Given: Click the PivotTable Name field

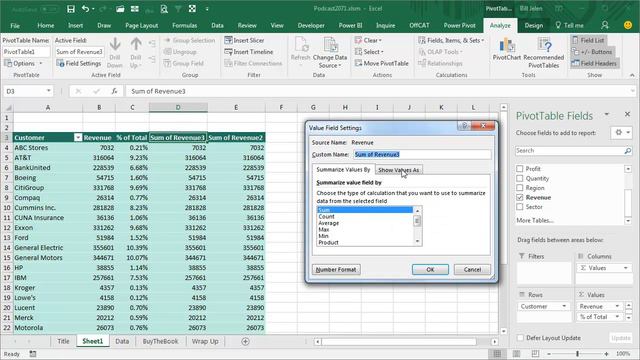Looking at the screenshot, I should point(26,52).
